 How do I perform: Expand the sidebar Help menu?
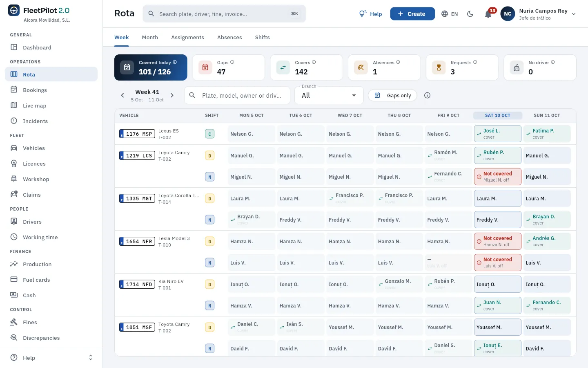(51, 358)
